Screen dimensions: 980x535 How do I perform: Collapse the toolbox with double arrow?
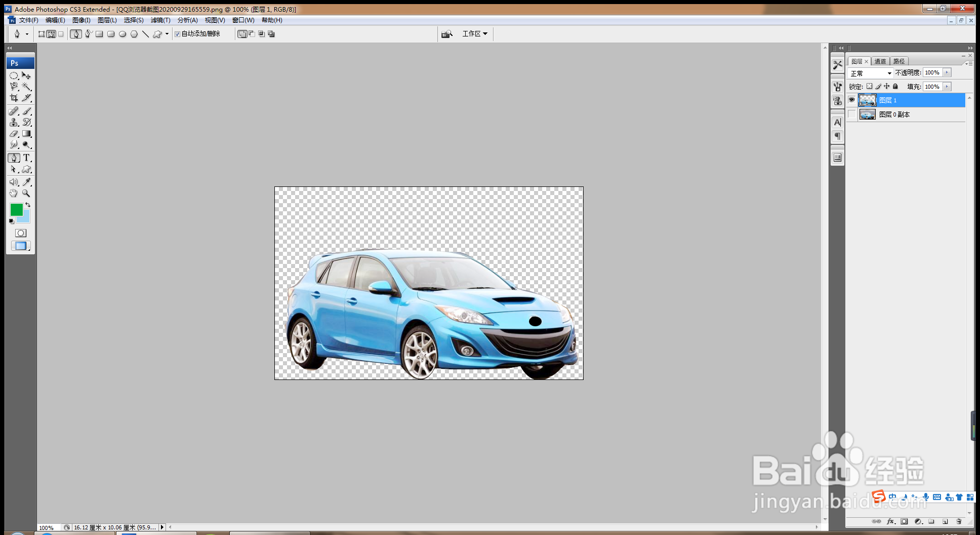coord(9,48)
